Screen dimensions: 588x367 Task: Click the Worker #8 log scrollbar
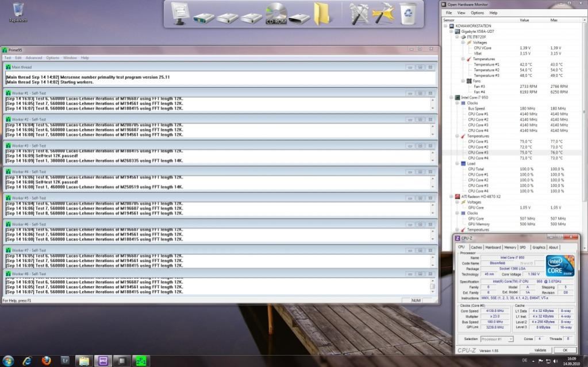pos(432,287)
